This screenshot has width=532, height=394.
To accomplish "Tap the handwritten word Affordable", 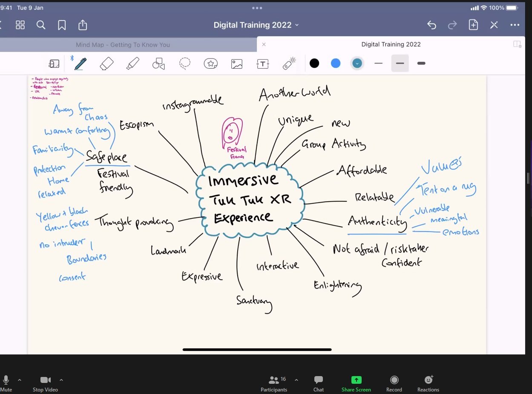I will 362,170.
